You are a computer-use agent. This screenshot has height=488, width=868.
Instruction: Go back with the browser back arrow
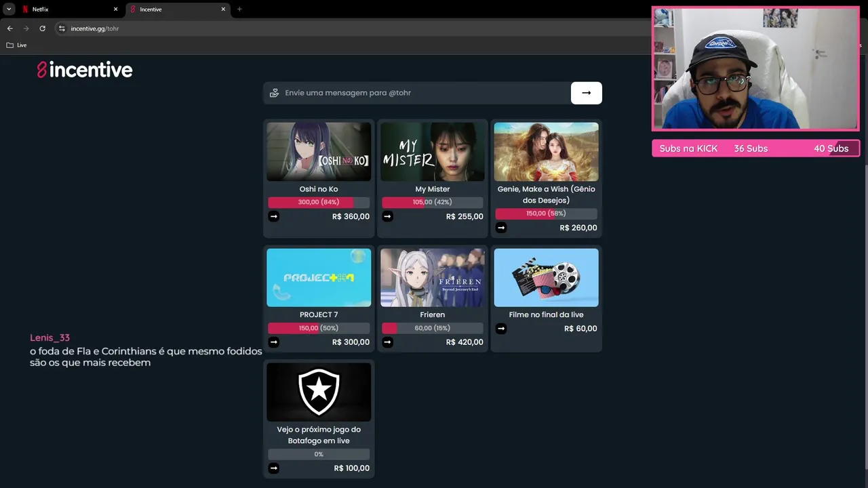9,28
